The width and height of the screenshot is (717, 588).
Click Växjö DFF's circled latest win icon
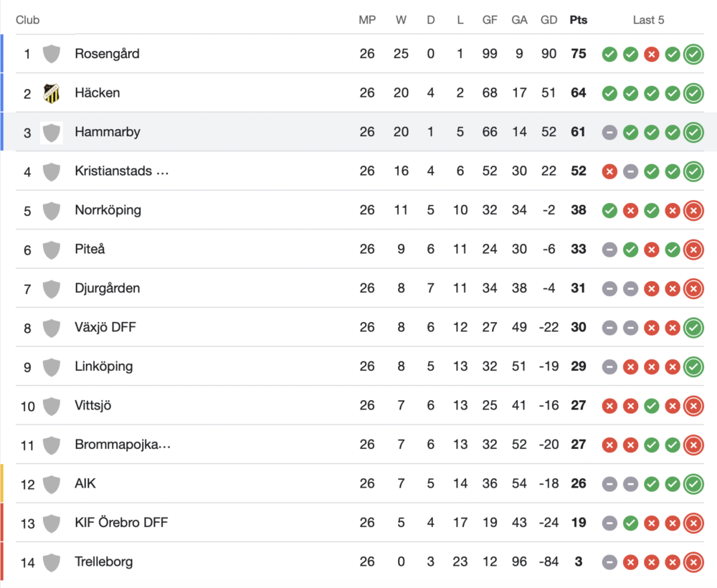693,328
